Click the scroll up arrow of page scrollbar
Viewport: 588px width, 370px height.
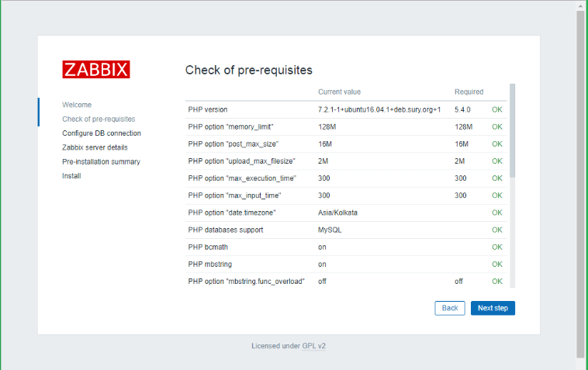(x=580, y=5)
